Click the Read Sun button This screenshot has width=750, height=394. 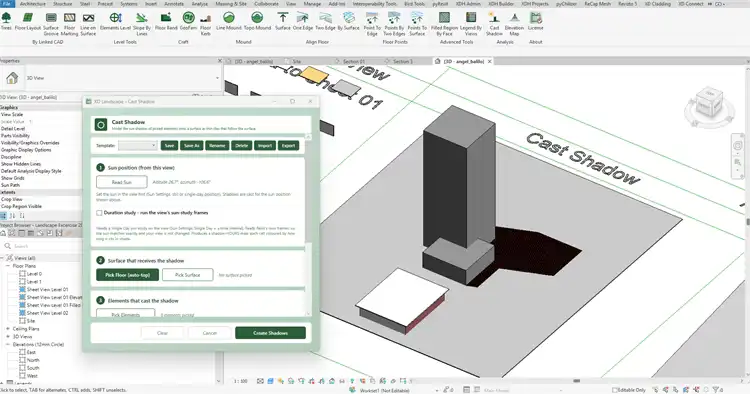(121, 182)
